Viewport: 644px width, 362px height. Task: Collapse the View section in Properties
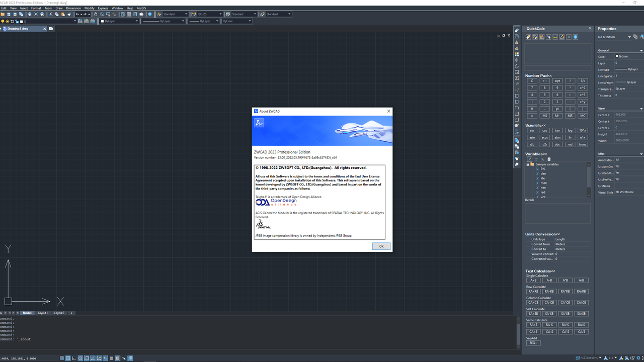tap(641, 109)
